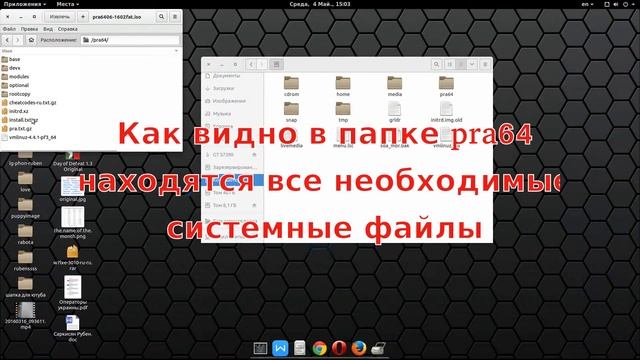Open the Правка menu

(x=29, y=29)
